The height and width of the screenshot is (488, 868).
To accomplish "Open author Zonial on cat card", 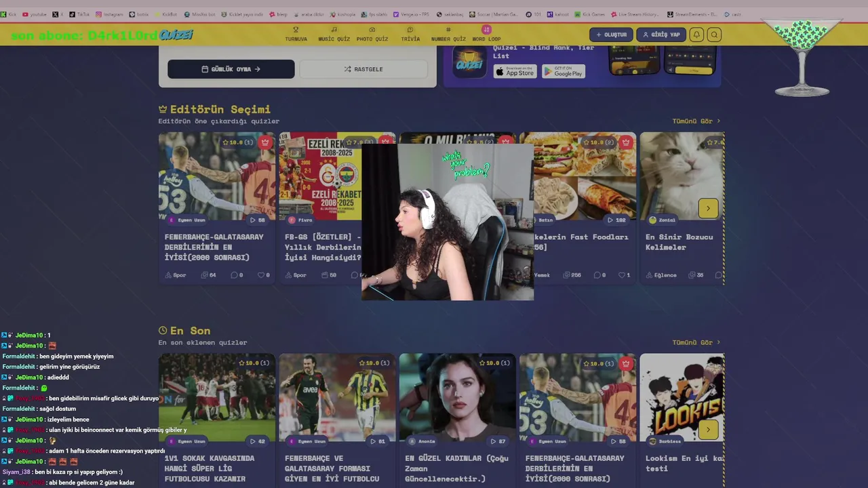I will pyautogui.click(x=663, y=220).
